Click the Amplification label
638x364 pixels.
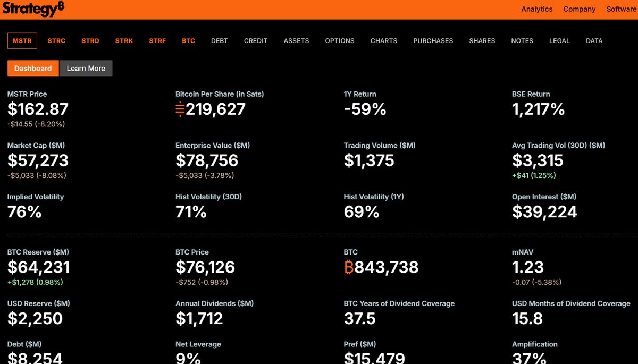click(x=535, y=344)
